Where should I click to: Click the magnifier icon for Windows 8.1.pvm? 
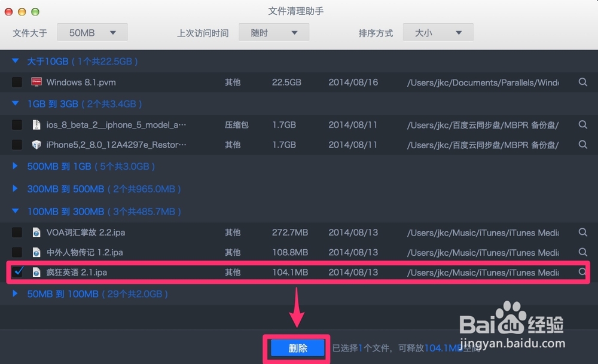pyautogui.click(x=583, y=82)
